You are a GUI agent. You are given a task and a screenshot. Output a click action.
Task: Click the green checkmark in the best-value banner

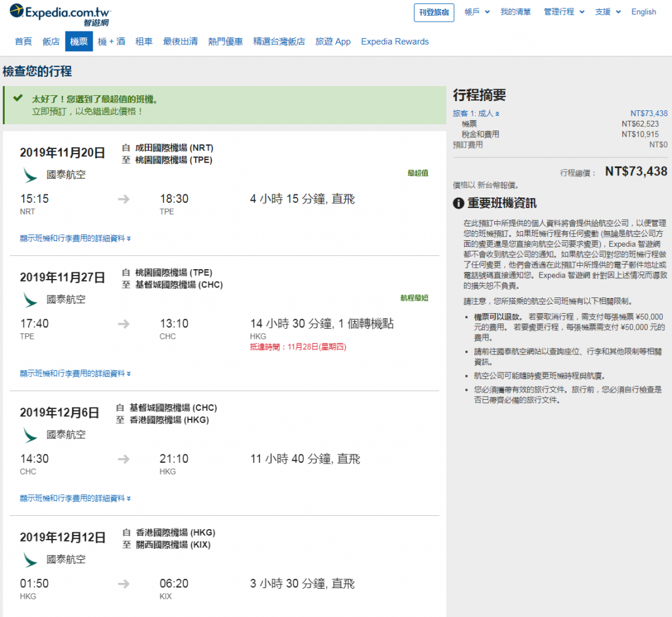pos(18,98)
